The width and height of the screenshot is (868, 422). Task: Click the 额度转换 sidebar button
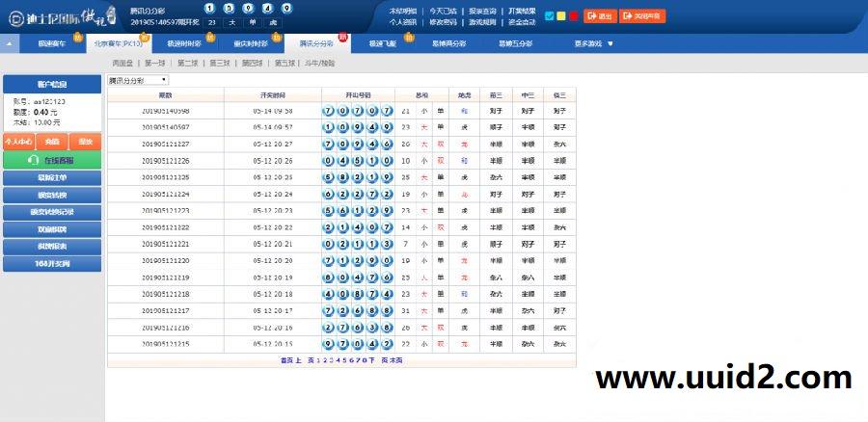[x=52, y=196]
